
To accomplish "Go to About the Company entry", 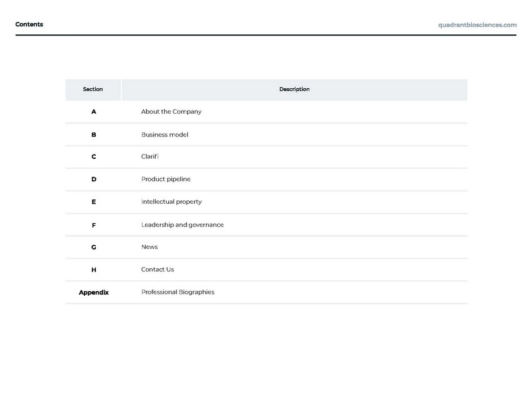I will pyautogui.click(x=171, y=112).
